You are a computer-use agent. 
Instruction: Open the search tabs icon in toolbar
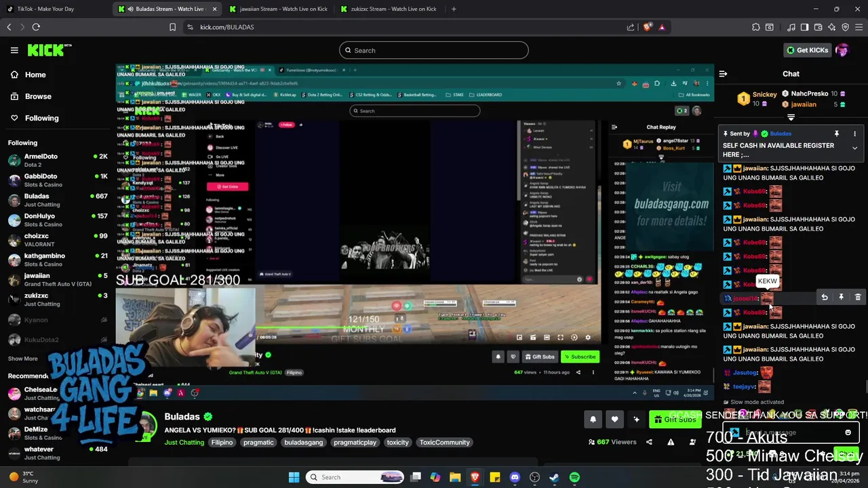[770, 27]
